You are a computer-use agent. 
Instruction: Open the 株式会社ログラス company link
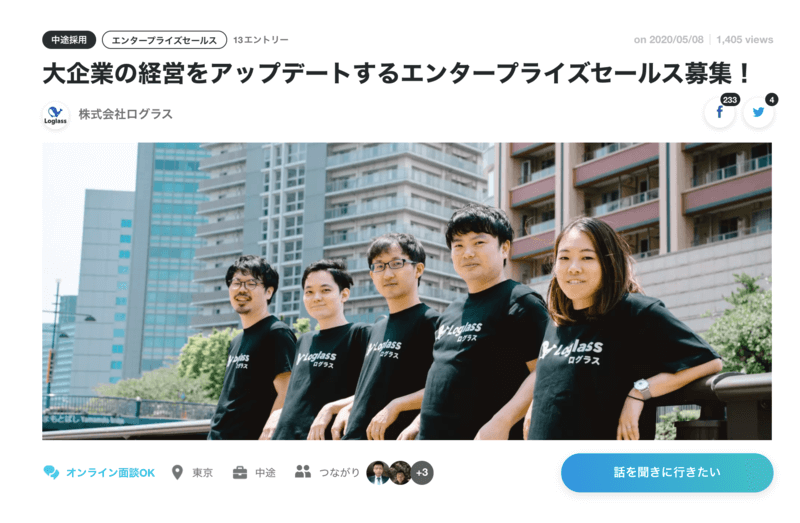point(126,114)
